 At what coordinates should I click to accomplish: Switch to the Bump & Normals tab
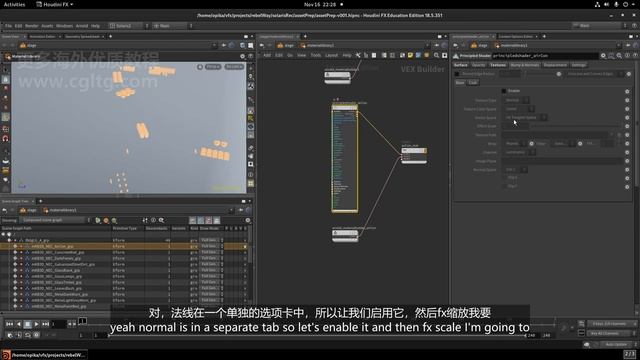tap(524, 65)
